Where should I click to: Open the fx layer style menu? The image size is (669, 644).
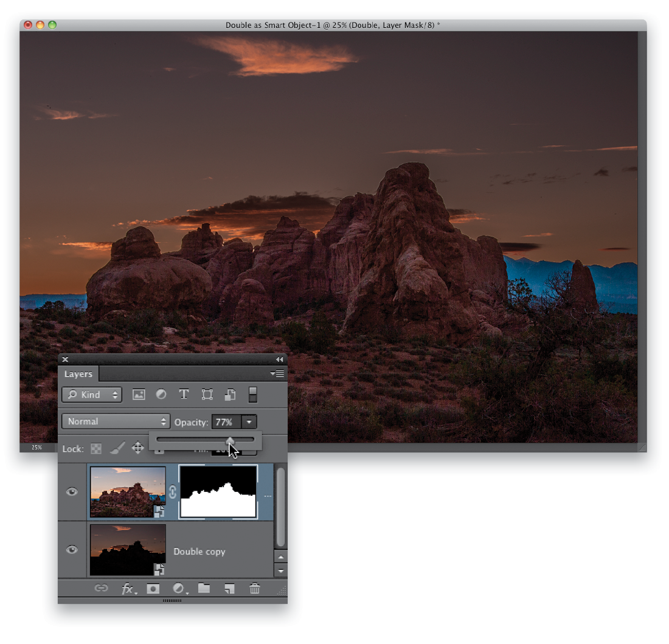[128, 589]
